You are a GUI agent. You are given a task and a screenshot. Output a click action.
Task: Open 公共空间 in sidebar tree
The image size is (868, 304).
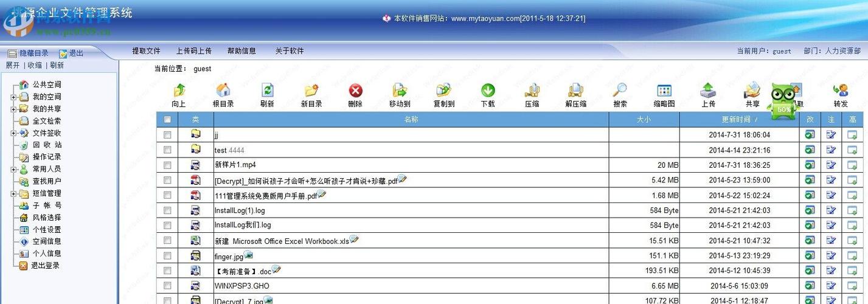(x=47, y=85)
